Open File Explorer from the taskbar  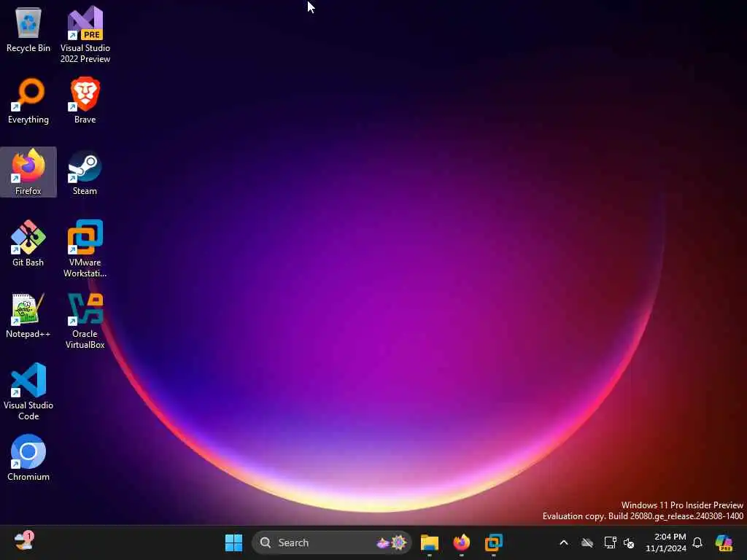(x=429, y=542)
